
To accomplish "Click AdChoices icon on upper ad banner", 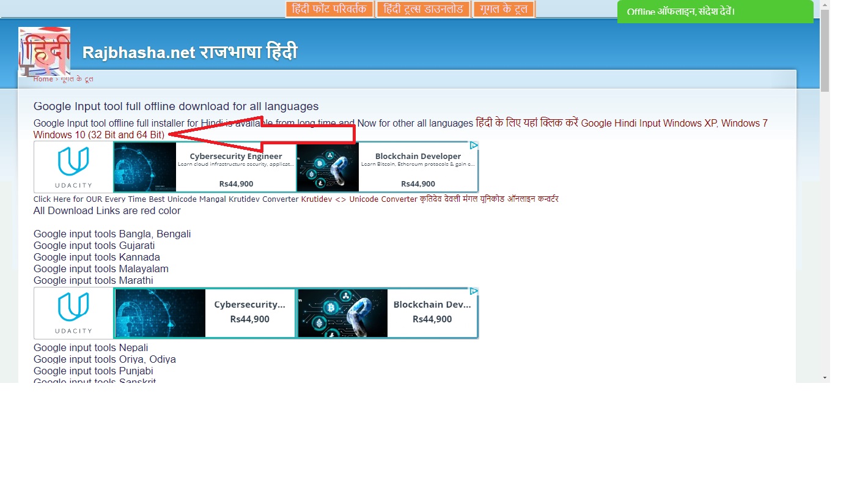I will [x=474, y=146].
